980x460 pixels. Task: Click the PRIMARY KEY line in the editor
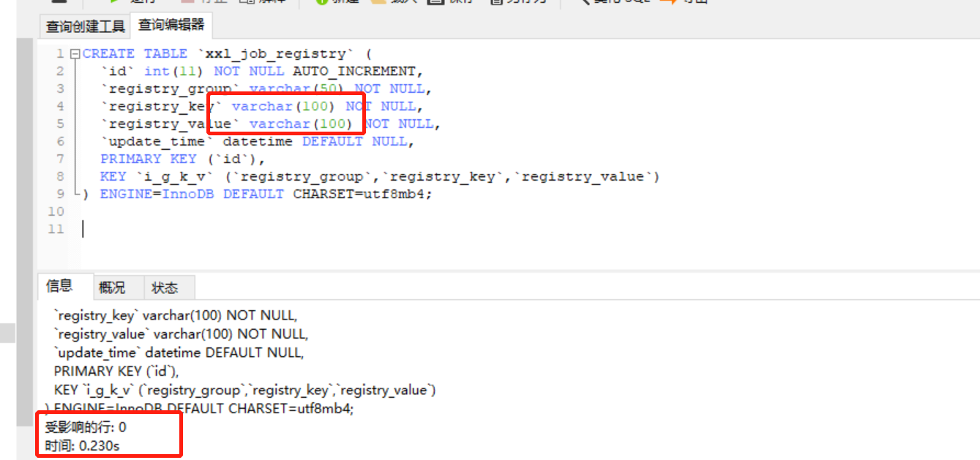coord(183,159)
